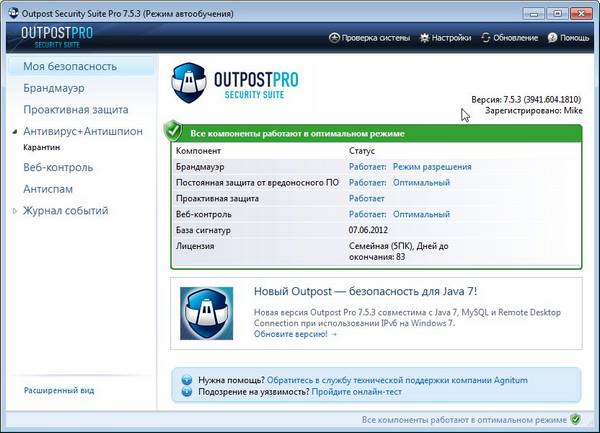
Task: Select Брандмауэр in sidebar
Action: [x=54, y=88]
